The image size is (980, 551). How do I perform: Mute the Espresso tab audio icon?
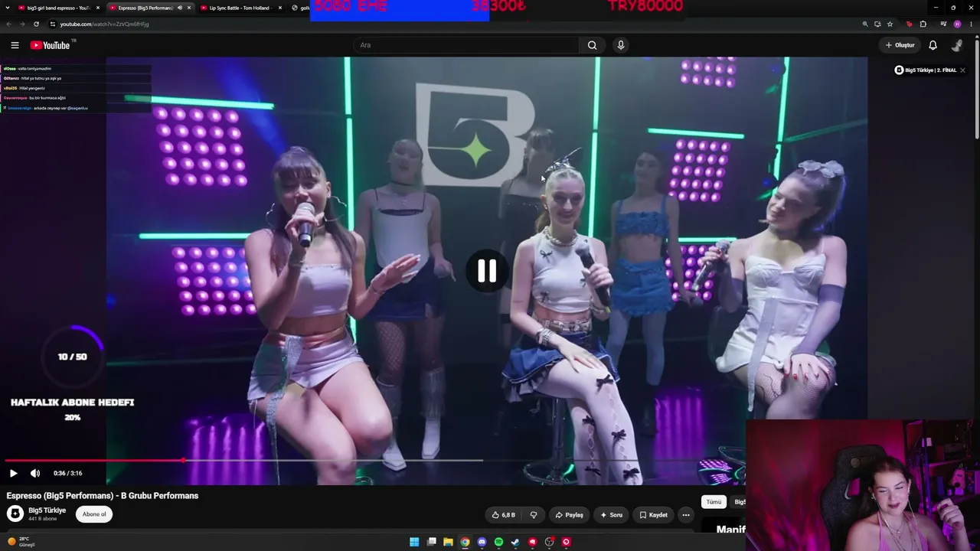(x=180, y=8)
